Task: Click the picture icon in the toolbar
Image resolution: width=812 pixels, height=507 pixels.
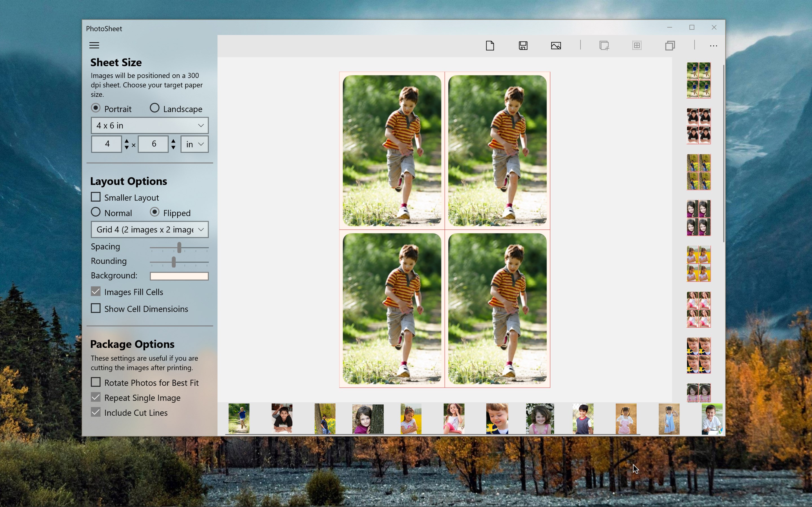Action: (556, 45)
